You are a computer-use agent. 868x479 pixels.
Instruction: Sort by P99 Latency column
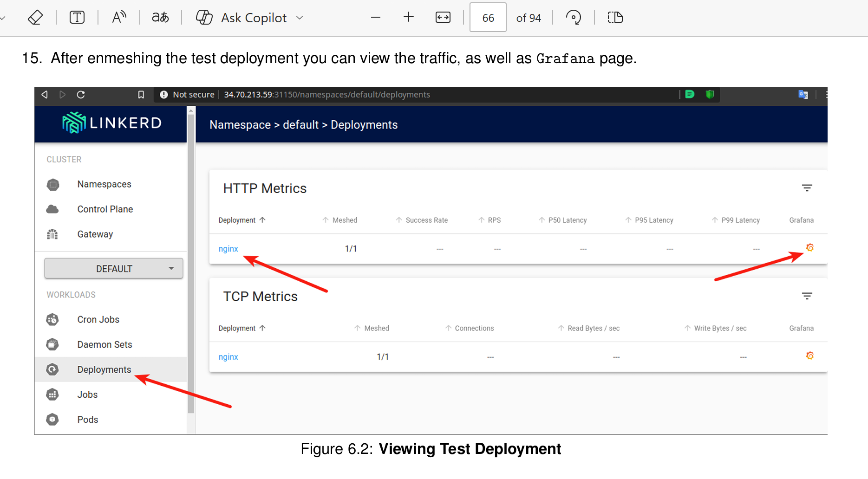click(736, 220)
